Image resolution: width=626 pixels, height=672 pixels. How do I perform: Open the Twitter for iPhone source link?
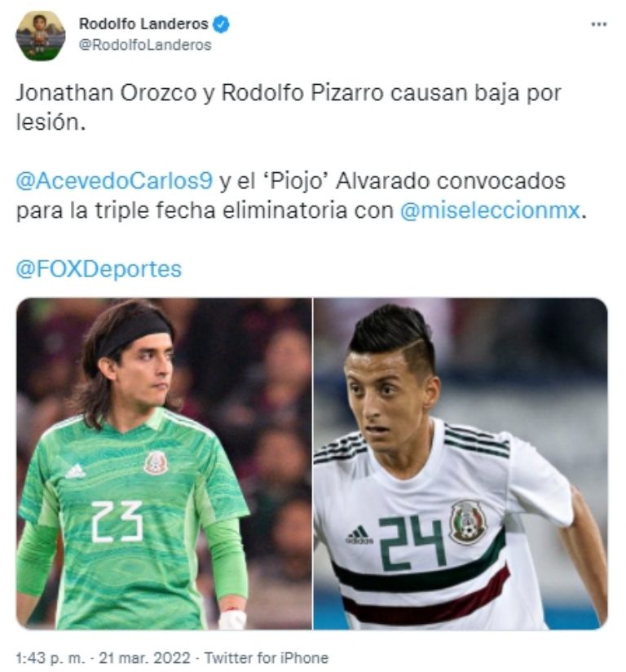tap(266, 658)
